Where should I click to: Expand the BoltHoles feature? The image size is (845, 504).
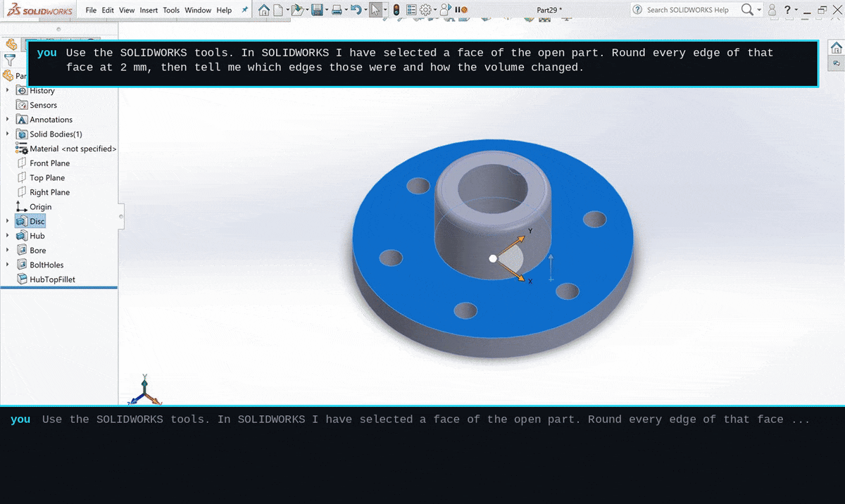tap(8, 265)
